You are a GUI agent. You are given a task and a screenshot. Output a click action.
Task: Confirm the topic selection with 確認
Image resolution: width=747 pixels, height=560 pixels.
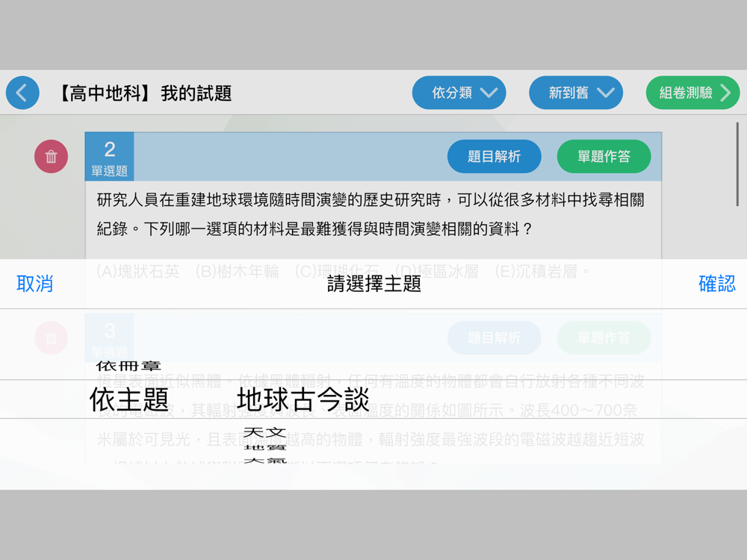[x=716, y=284]
